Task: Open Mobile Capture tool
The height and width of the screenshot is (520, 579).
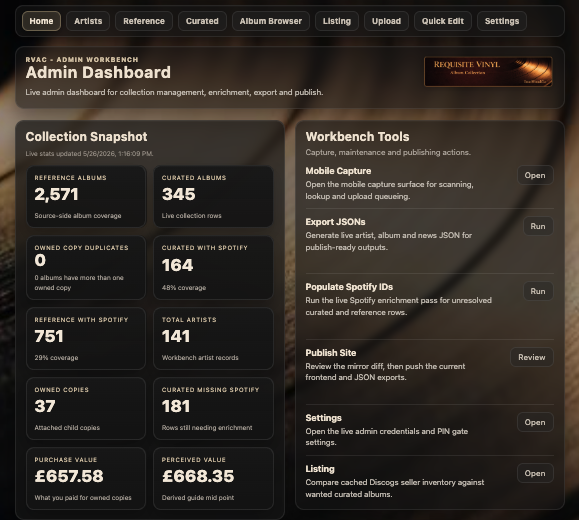Action: [535, 175]
